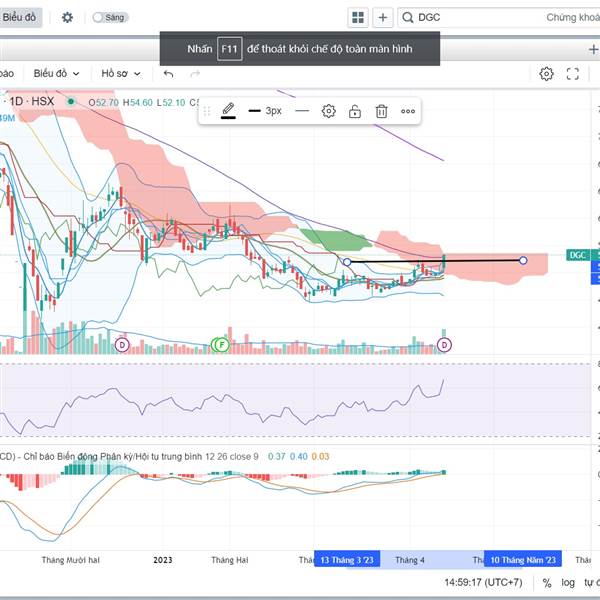Lock the selected drawing
Viewport: 600px width, 600px height.
pyautogui.click(x=355, y=111)
